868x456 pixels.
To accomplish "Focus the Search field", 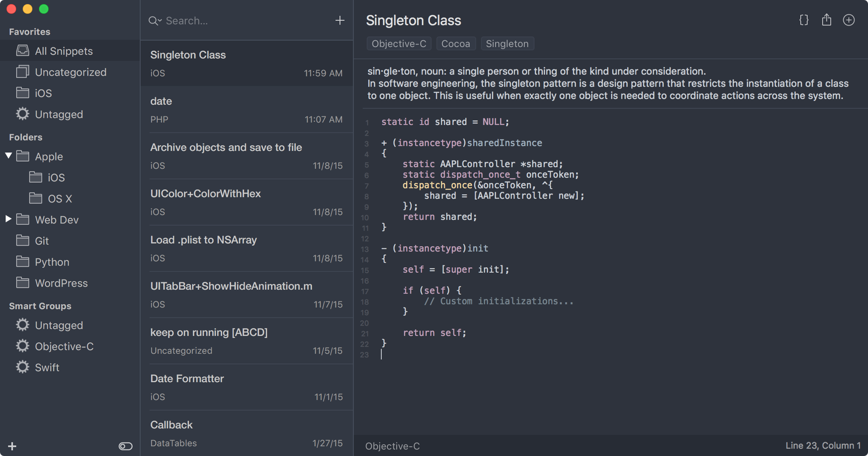I will click(246, 20).
